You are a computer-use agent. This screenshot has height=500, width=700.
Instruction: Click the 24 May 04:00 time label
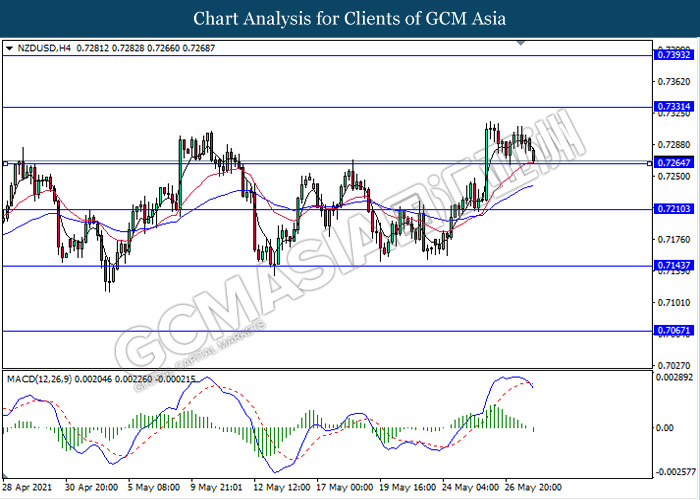point(471,487)
